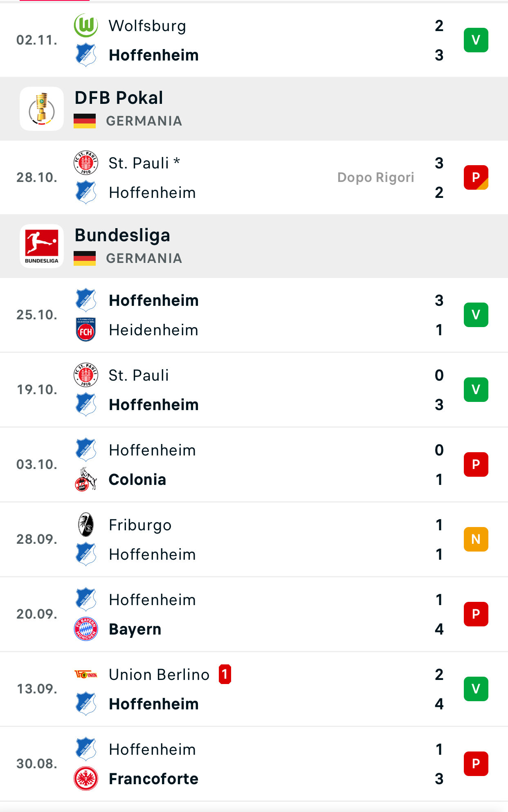Click the red P badge for Bayern match
Viewport: 508px width, 812px height.
(x=476, y=614)
